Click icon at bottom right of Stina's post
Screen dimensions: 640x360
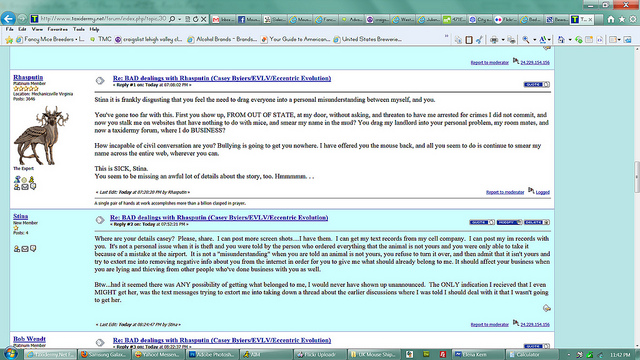[x=547, y=308]
